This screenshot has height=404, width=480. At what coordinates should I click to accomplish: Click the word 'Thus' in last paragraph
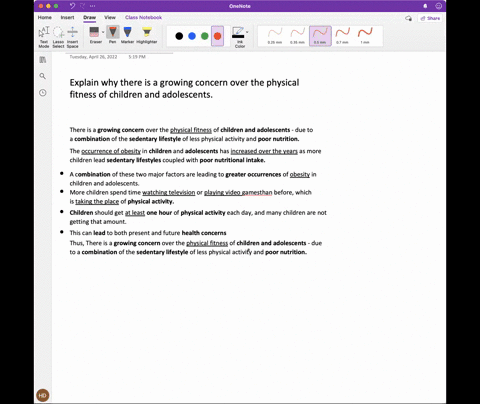76,243
